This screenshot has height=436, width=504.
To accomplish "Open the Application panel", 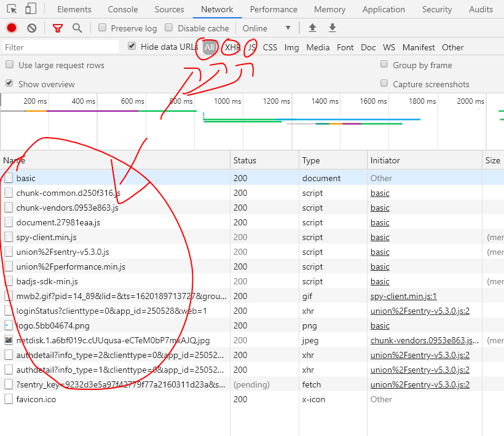I will click(384, 9).
